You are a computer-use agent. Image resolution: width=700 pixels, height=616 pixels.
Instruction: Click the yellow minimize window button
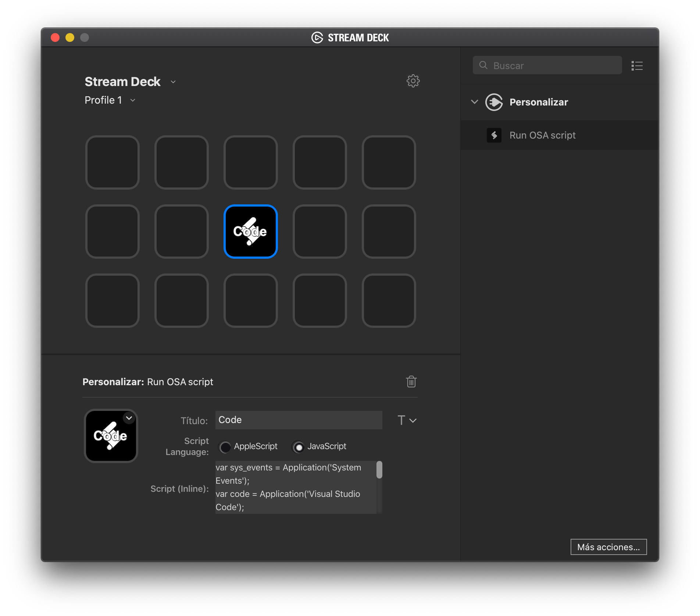(70, 37)
